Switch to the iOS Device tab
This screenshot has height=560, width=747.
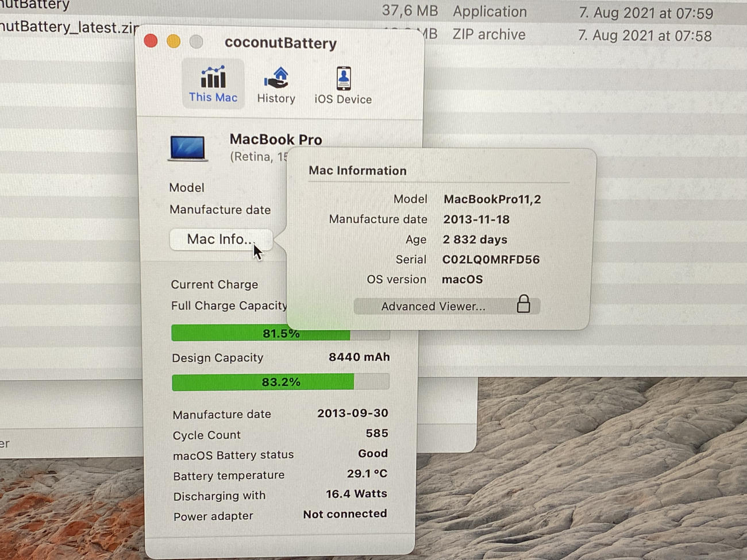pyautogui.click(x=343, y=85)
